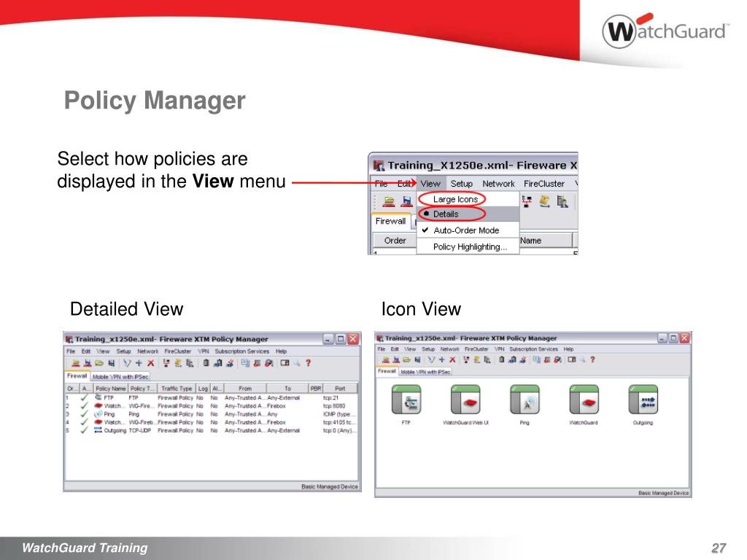Click the Order column header in the top window
This screenshot has height=560, width=747.
(x=395, y=241)
